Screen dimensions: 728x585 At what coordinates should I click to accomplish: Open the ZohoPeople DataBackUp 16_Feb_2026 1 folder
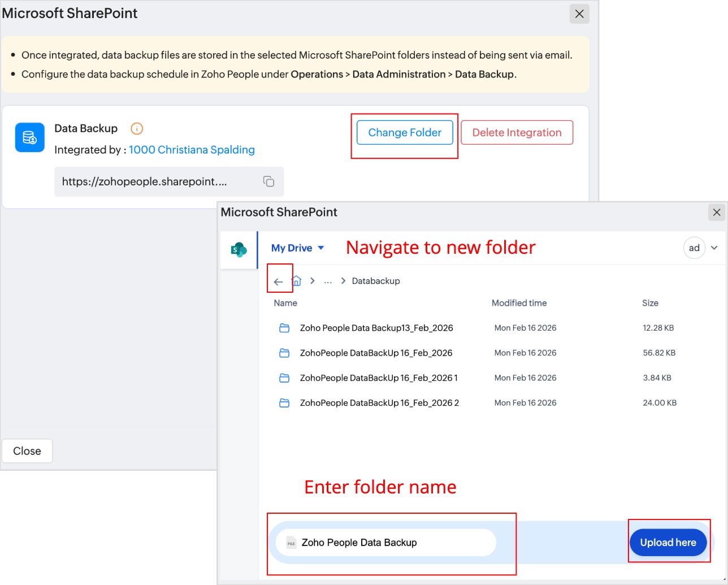coord(378,378)
